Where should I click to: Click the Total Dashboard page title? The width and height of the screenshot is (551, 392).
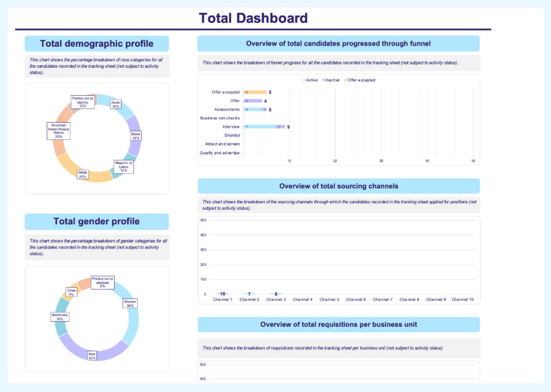point(253,18)
